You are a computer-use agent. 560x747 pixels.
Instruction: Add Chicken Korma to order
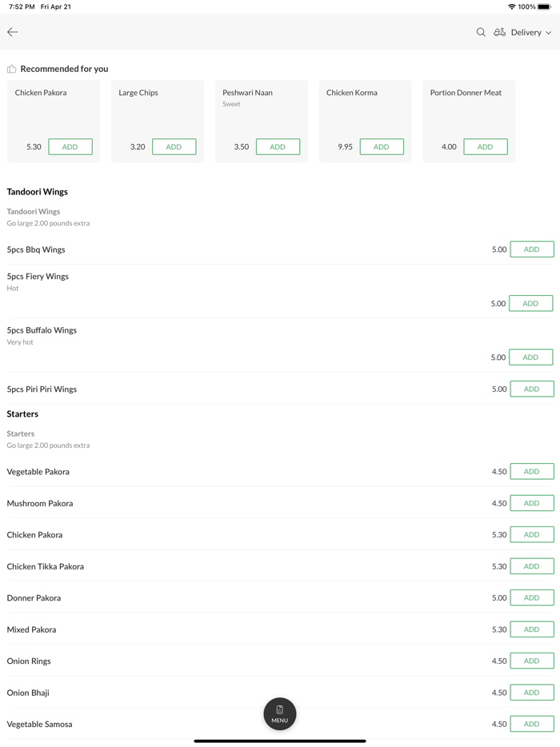pos(382,146)
